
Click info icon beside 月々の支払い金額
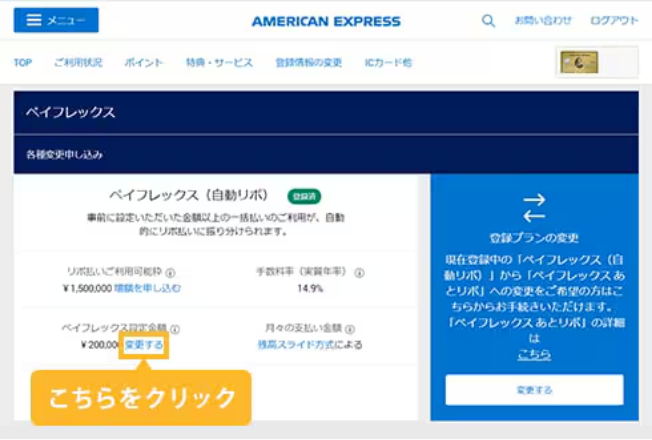[x=351, y=328]
